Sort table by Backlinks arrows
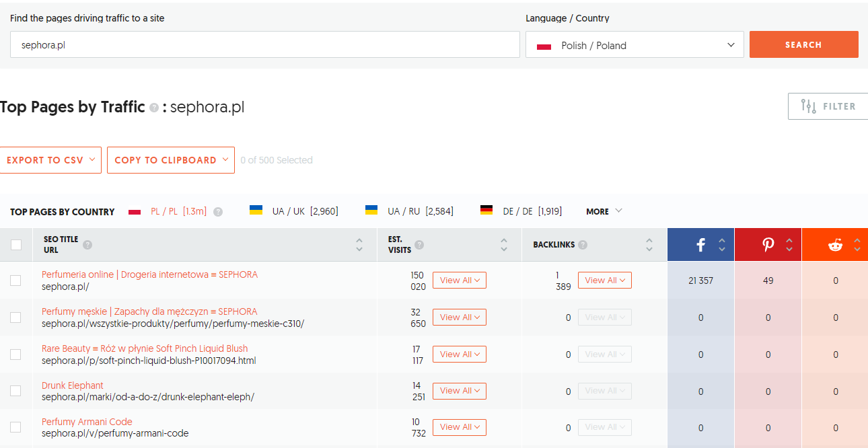 [x=649, y=245]
